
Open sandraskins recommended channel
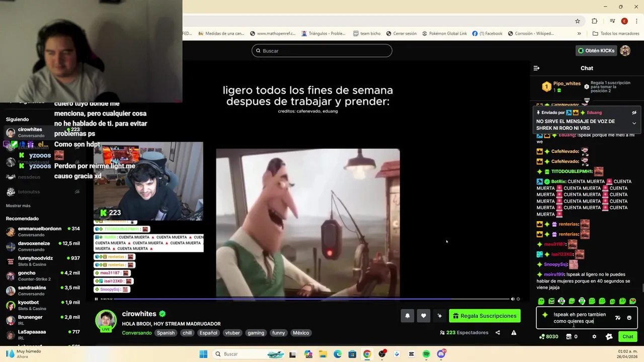tap(43, 291)
